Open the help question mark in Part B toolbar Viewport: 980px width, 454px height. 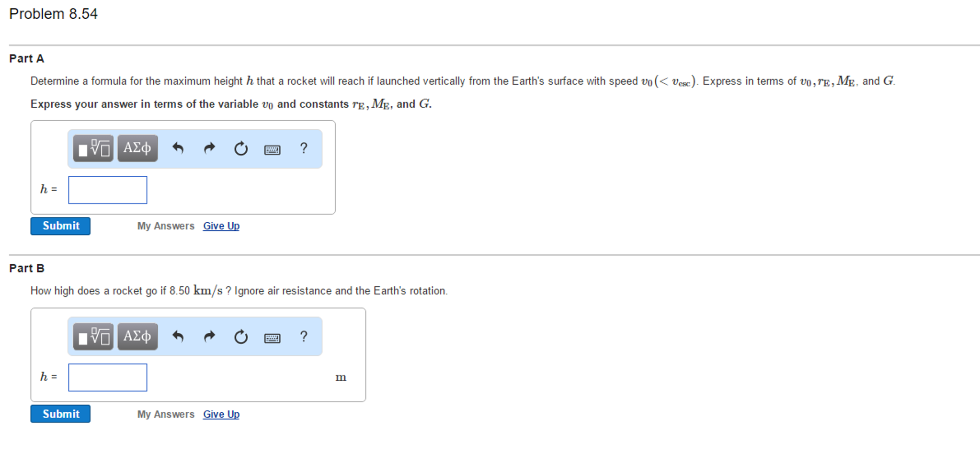click(304, 337)
